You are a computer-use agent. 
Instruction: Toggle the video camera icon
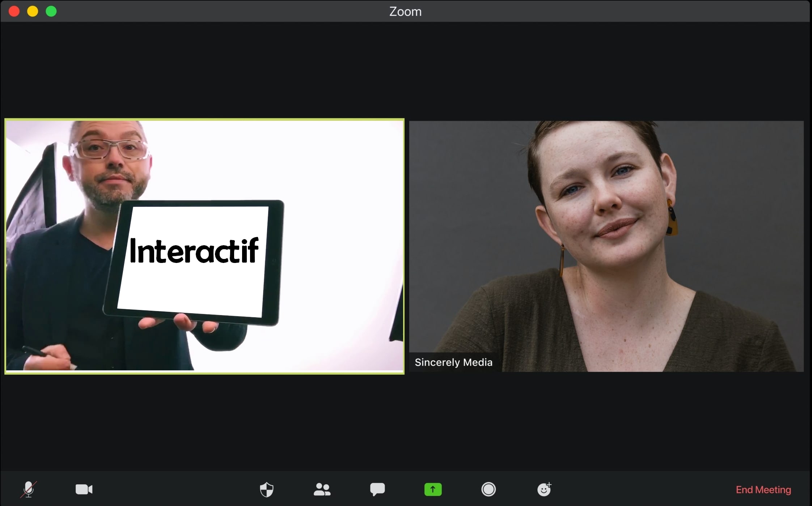pyautogui.click(x=84, y=489)
